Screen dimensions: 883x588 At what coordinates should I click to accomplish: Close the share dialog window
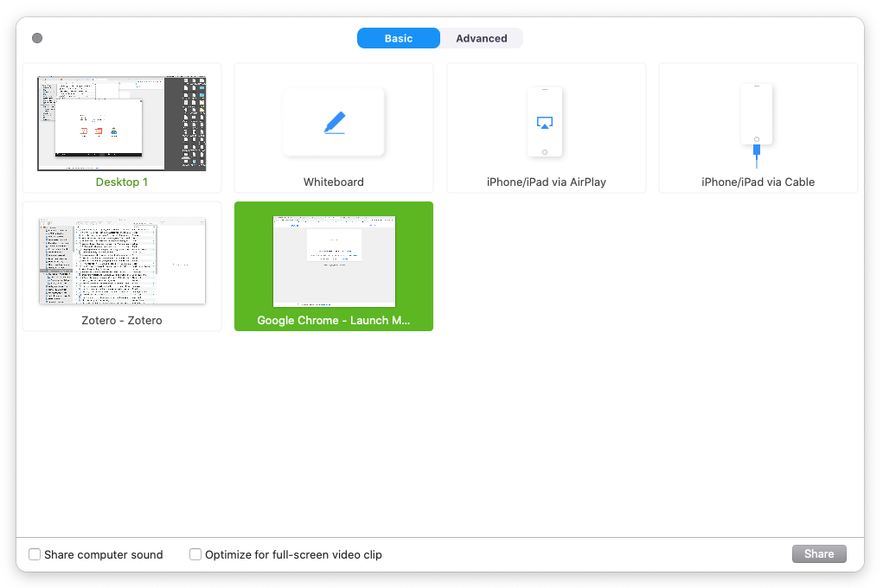[37, 38]
